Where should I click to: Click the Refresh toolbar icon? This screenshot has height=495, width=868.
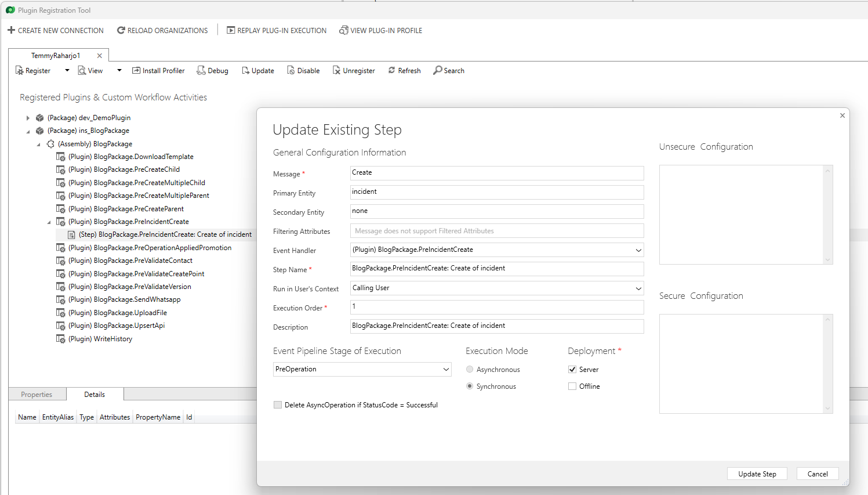392,70
